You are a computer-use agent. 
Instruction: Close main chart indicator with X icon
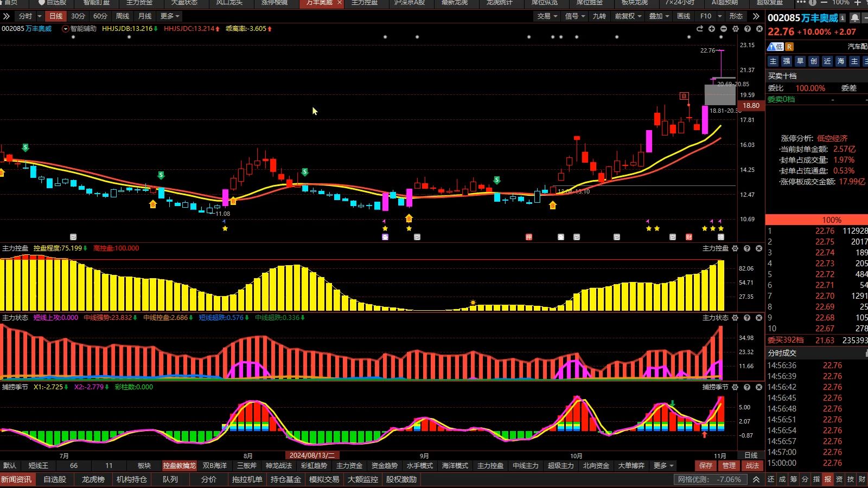759,29
